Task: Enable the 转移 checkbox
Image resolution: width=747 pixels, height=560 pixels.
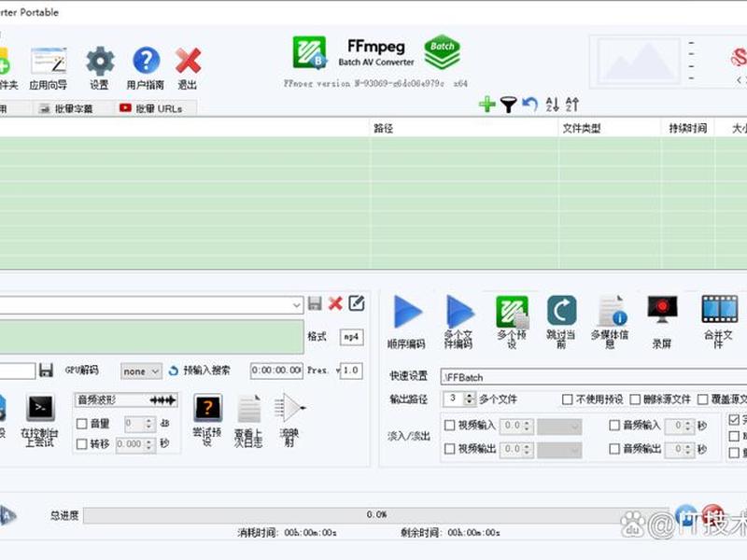Action: (82, 444)
